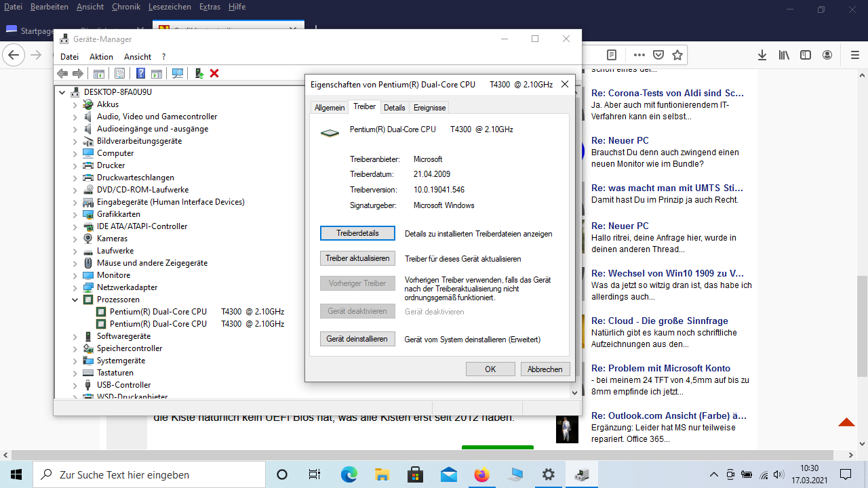Click Firefox back navigation arrow
868x488 pixels.
click(14, 55)
